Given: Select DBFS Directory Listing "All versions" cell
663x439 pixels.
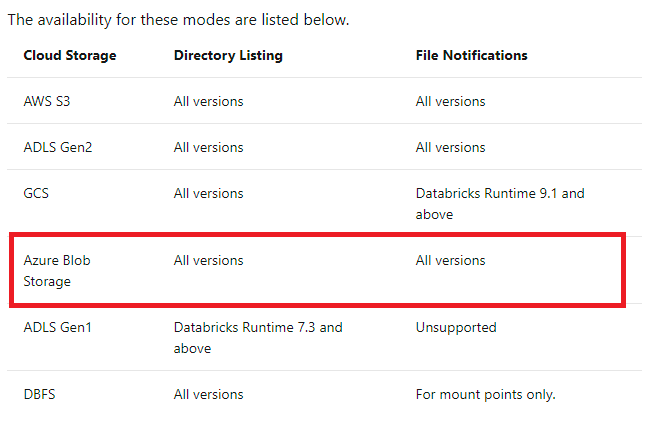Looking at the screenshot, I should click(208, 394).
